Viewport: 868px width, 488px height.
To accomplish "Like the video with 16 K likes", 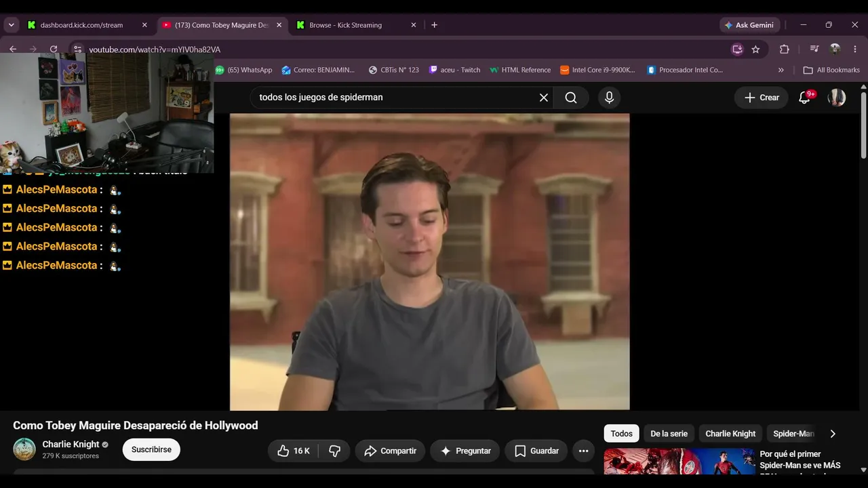I will pos(294,451).
